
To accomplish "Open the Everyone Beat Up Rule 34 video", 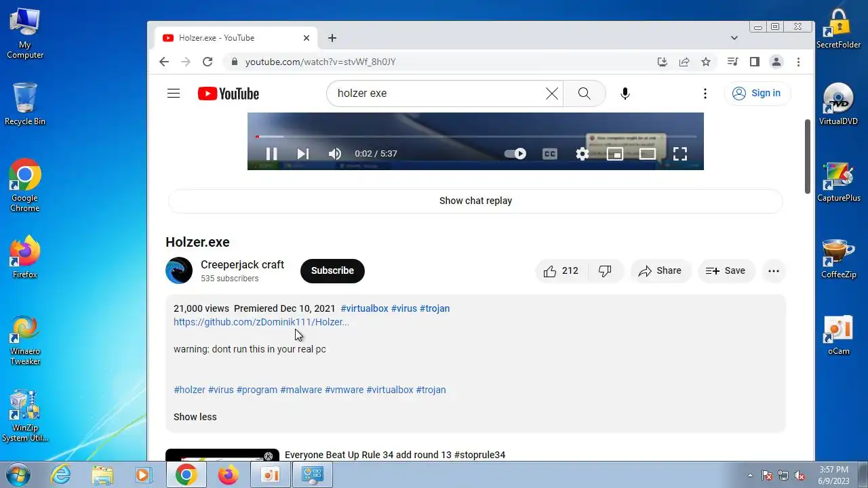I will (395, 455).
